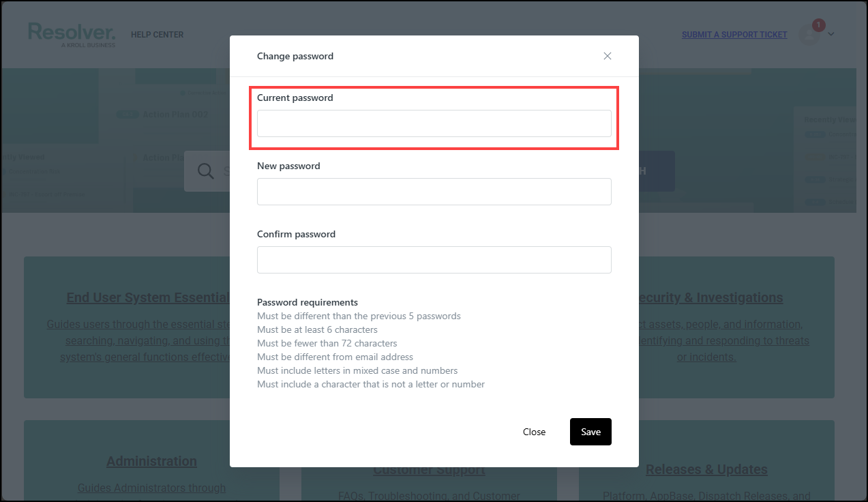Open the Releases & Updates link

coord(706,469)
